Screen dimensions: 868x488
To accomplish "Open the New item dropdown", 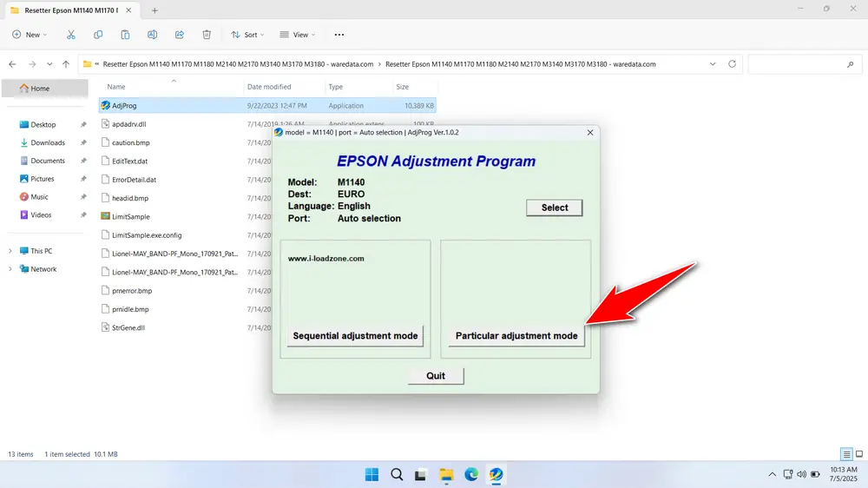I will pos(30,35).
